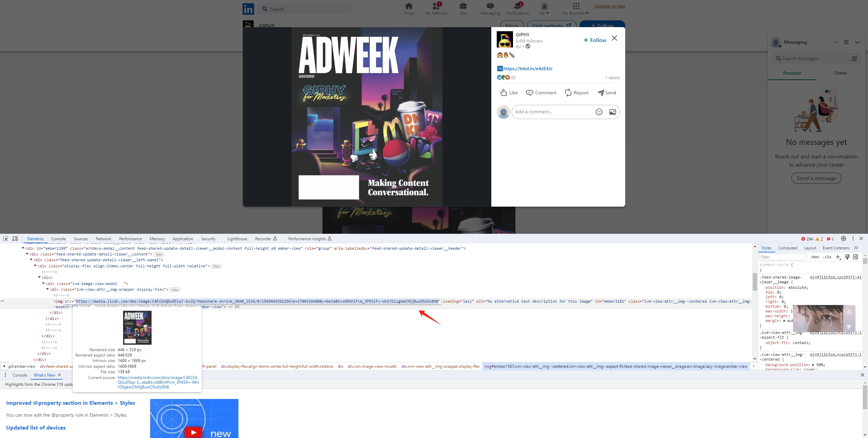The width and height of the screenshot is (868, 438).
Task: Open the eln9ji1bjod…cpcb537i:41 stylesheet source link
Action: coord(836,277)
